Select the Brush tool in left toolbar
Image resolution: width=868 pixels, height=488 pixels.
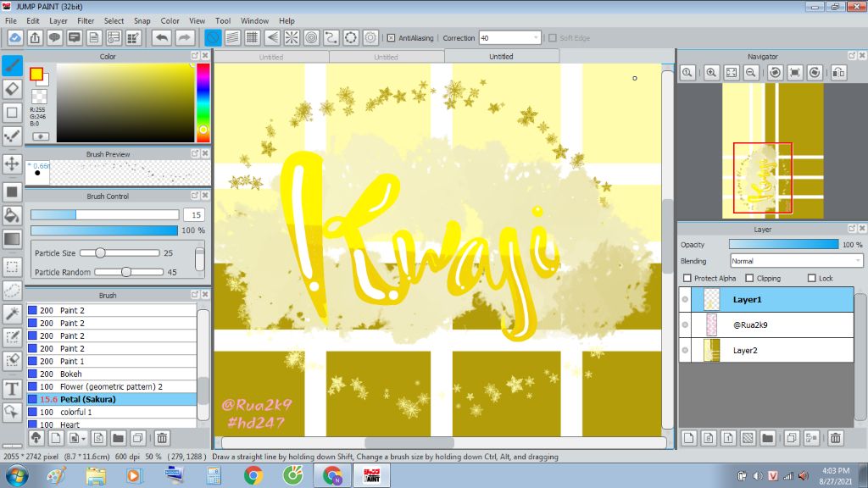point(12,65)
